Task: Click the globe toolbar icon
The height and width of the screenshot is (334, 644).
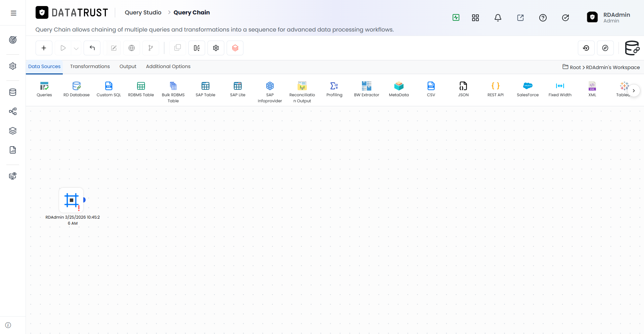Action: point(132,48)
